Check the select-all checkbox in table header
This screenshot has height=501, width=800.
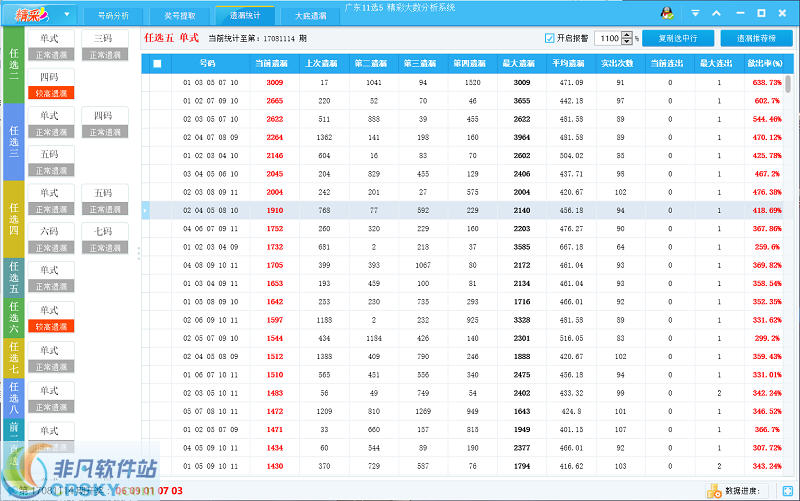click(156, 63)
